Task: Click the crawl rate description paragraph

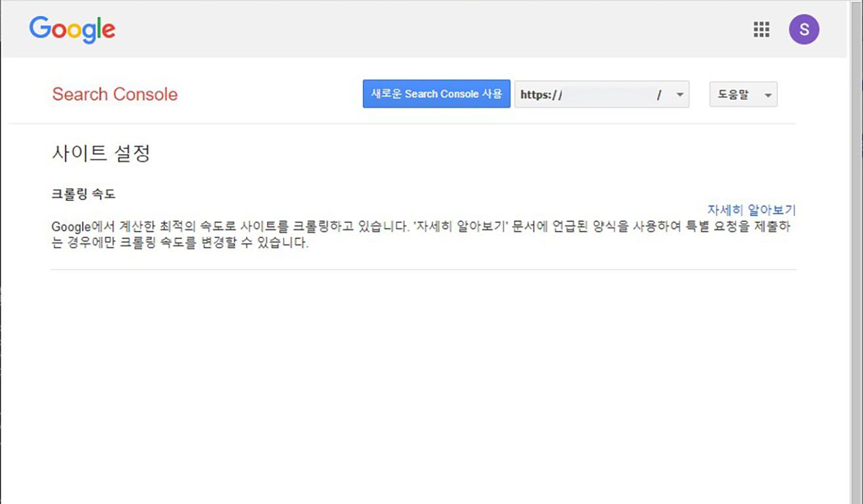Action: [x=421, y=236]
